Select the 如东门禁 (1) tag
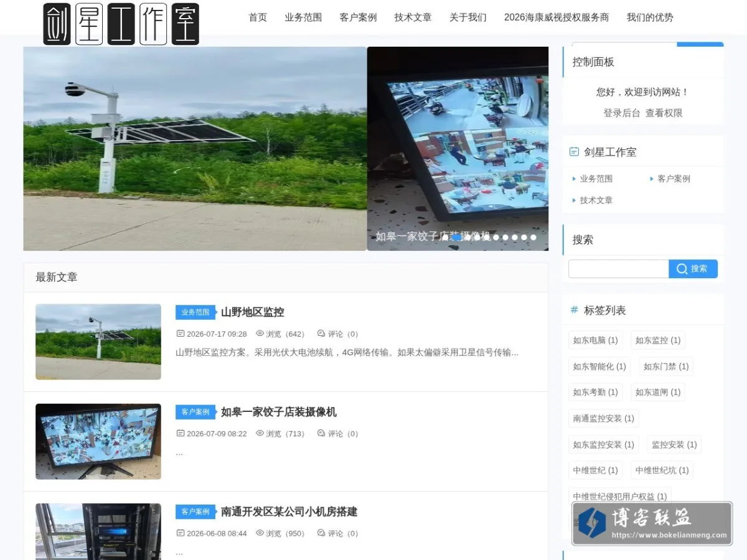 click(666, 366)
